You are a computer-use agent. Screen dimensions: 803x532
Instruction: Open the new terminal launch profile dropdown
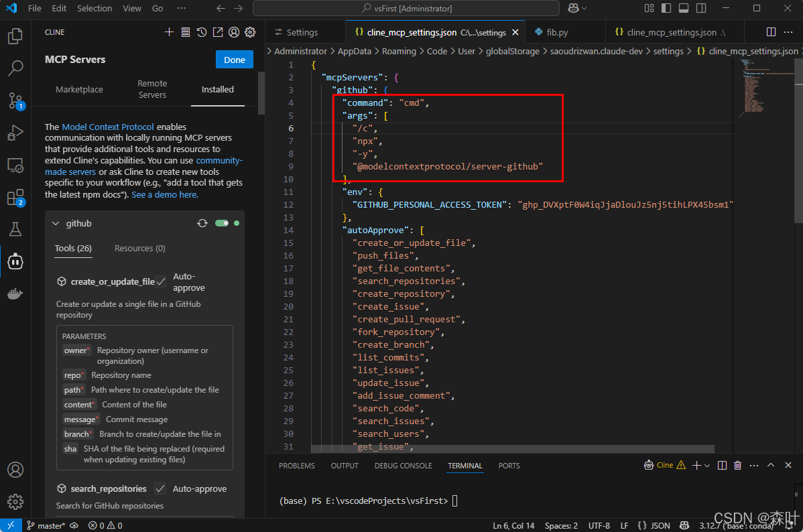click(x=707, y=466)
